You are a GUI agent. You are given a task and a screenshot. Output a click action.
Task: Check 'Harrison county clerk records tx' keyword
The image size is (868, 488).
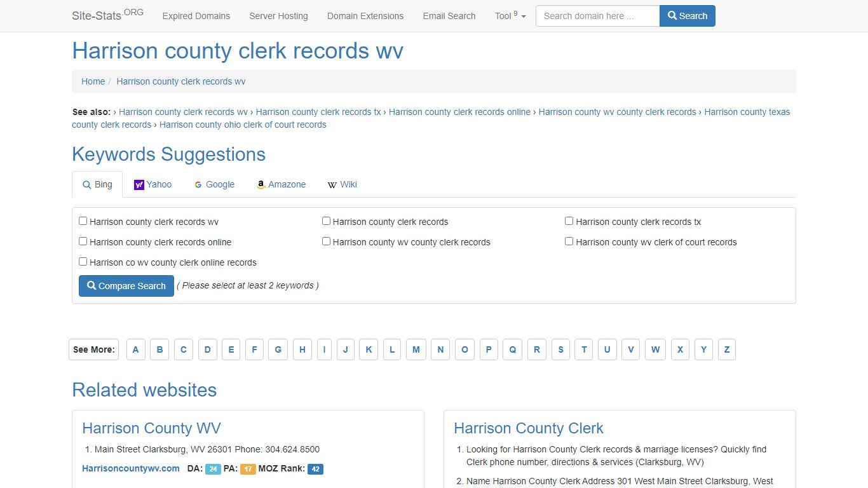[569, 221]
